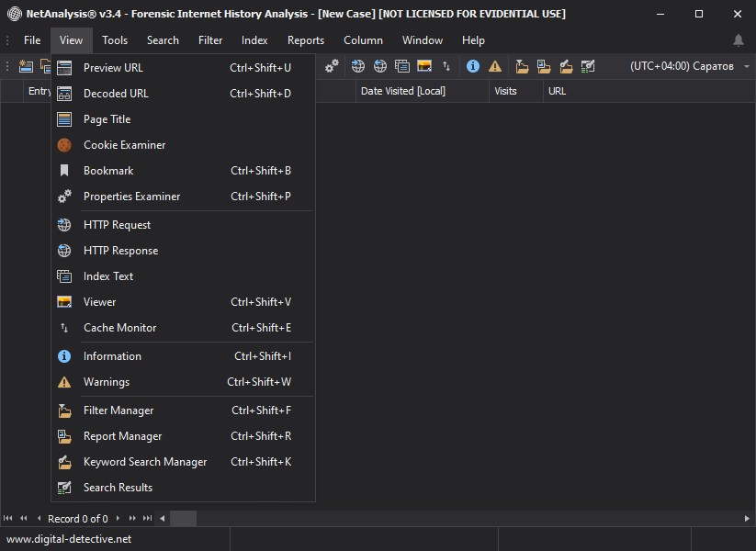Choose Decoded URL menu entry
This screenshot has width=756, height=551.
[183, 94]
